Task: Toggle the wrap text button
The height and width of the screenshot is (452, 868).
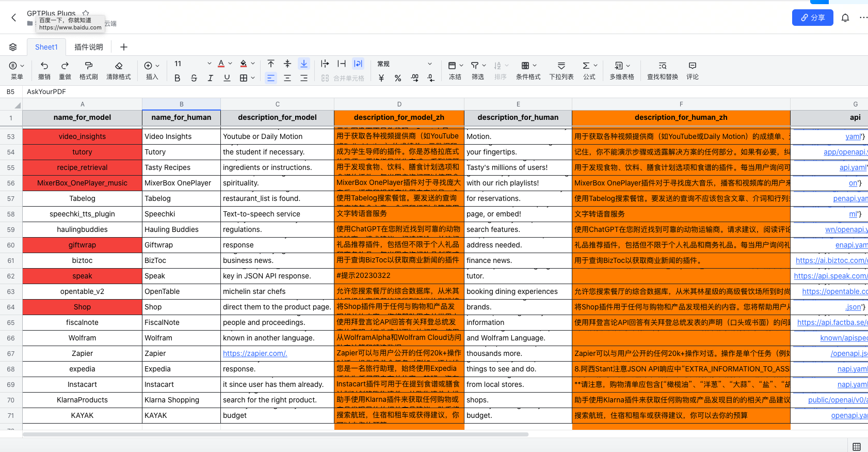Action: [358, 64]
